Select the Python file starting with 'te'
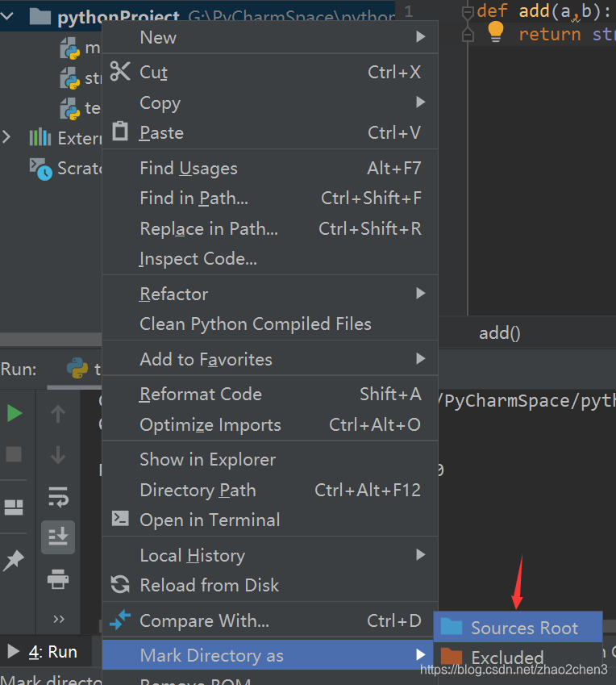Image resolution: width=616 pixels, height=685 pixels. pyautogui.click(x=80, y=108)
